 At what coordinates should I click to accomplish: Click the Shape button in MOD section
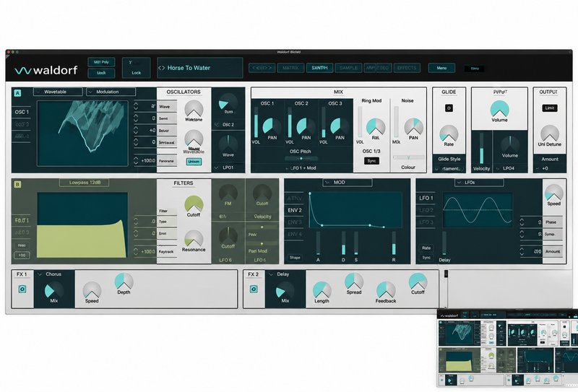(x=295, y=258)
